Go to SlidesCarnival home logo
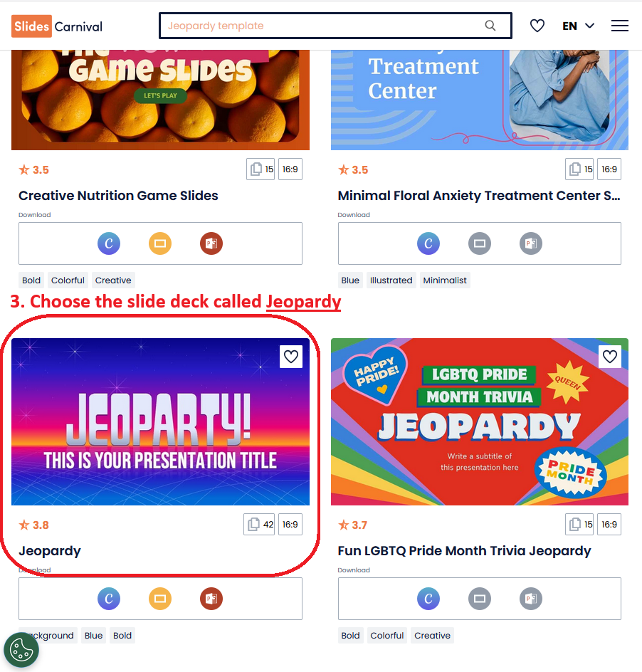 click(57, 26)
